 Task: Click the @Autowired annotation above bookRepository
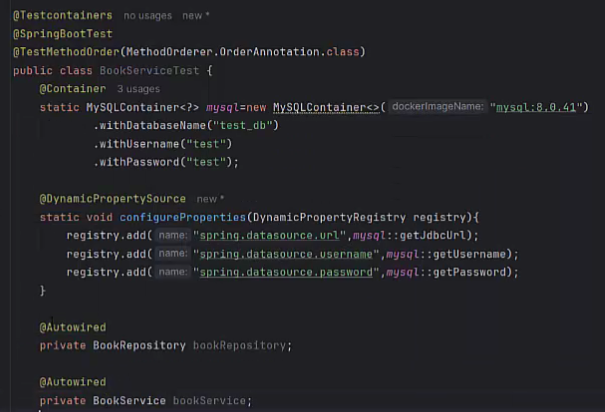[73, 327]
